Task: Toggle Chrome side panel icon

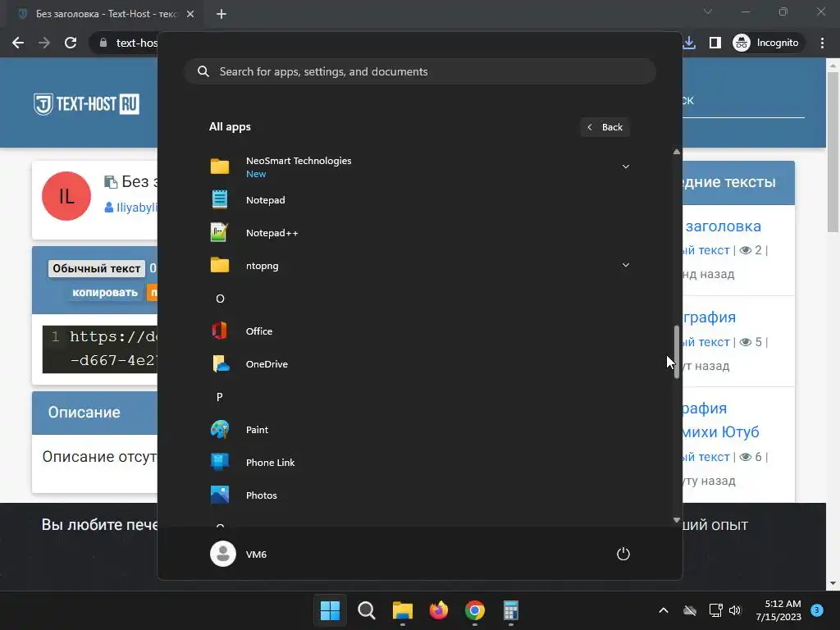Action: [x=715, y=43]
